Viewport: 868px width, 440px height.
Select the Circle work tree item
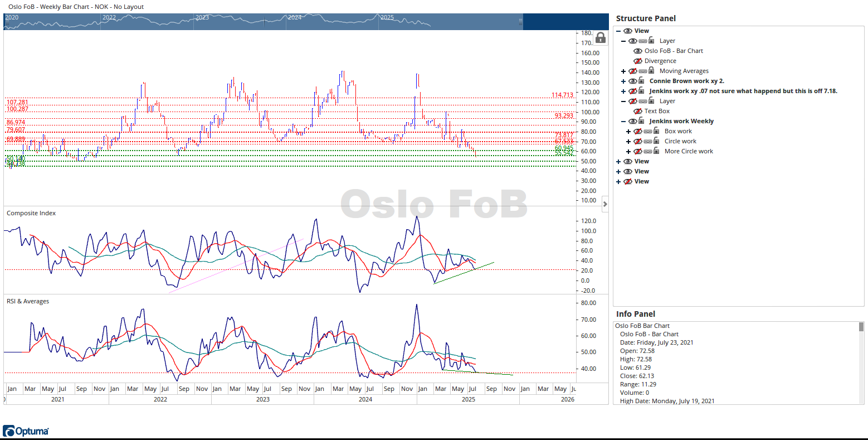680,142
